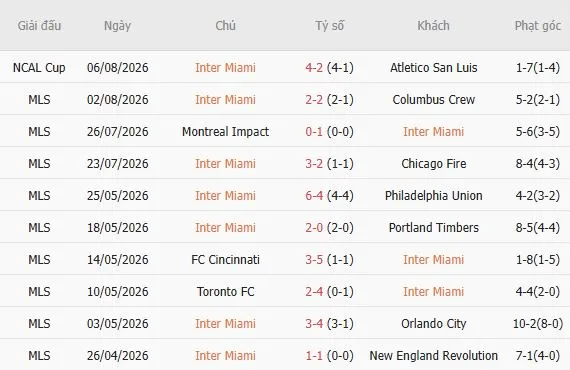The image size is (570, 370).
Task: Select the 6-4 (4-4) score
Action: (329, 196)
